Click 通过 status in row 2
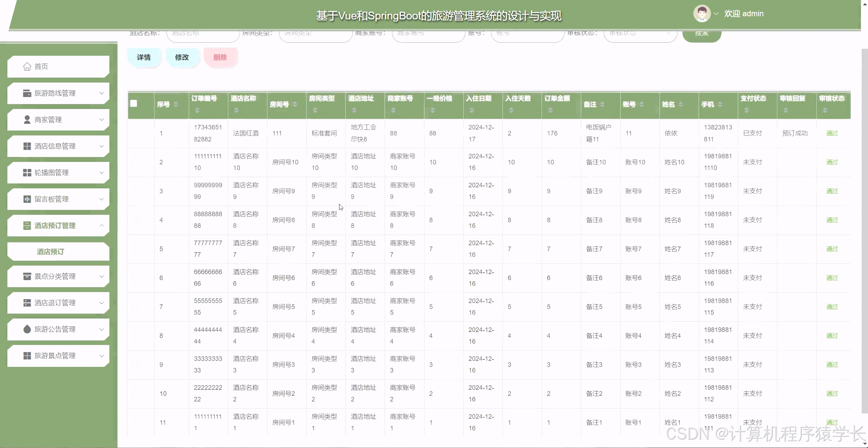 [832, 162]
